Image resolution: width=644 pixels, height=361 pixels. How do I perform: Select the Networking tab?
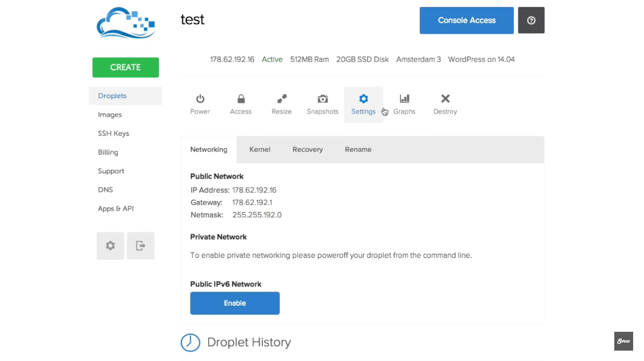[209, 149]
